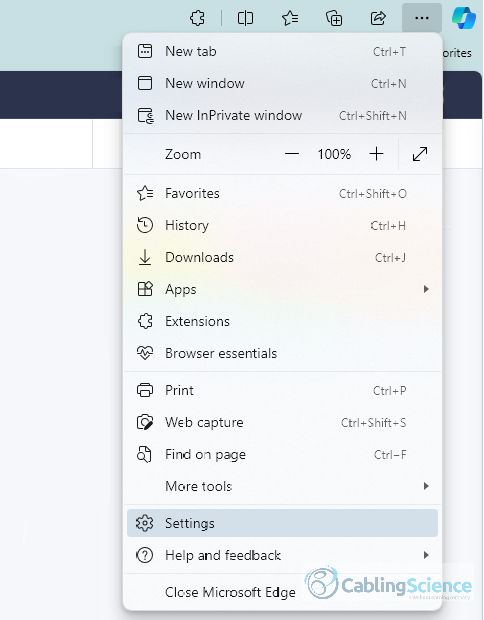Image resolution: width=484 pixels, height=620 pixels.
Task: Expand Help and feedback submenu
Action: point(282,555)
